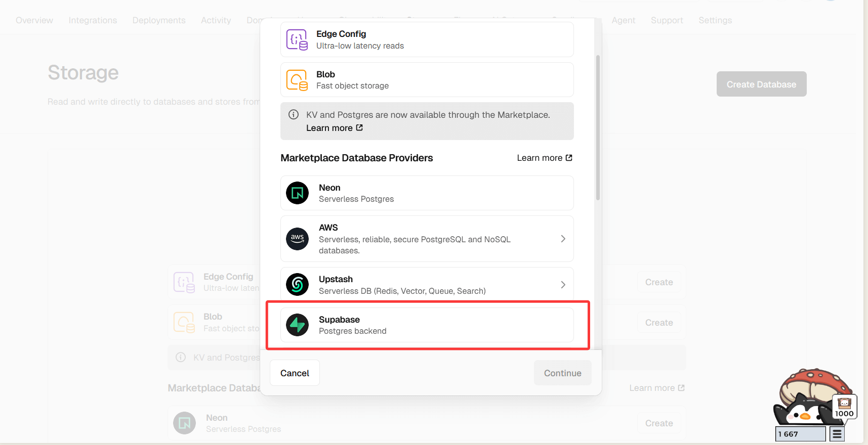Click the AWS logo icon
Image resolution: width=868 pixels, height=445 pixels.
pyautogui.click(x=297, y=239)
